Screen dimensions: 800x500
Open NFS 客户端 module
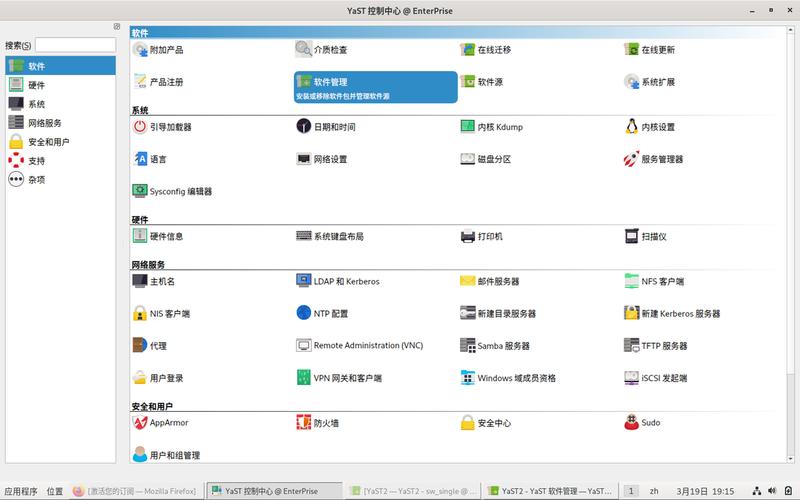click(x=654, y=281)
